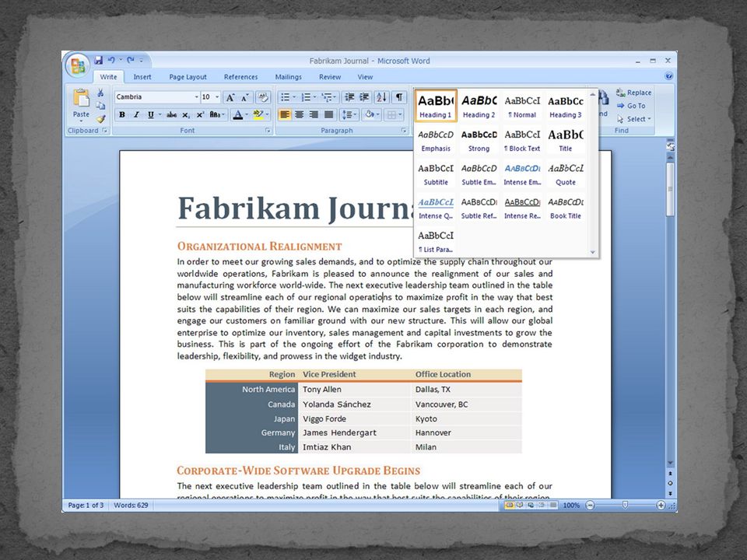Switch to the Insert tab
Viewport: 747px width, 560px height.
[142, 77]
